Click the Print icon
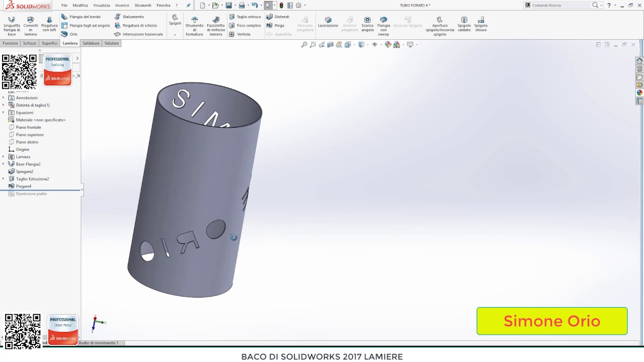The image size is (644, 362). 242,5
